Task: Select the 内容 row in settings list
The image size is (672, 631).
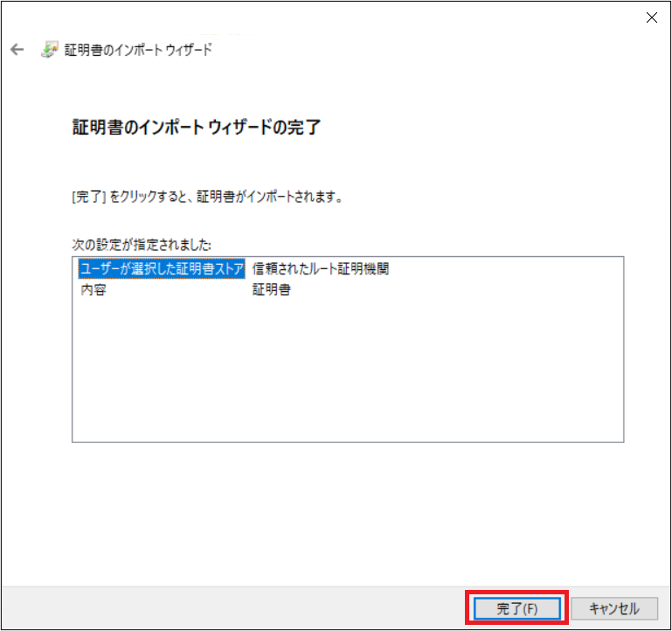Action: click(x=94, y=290)
